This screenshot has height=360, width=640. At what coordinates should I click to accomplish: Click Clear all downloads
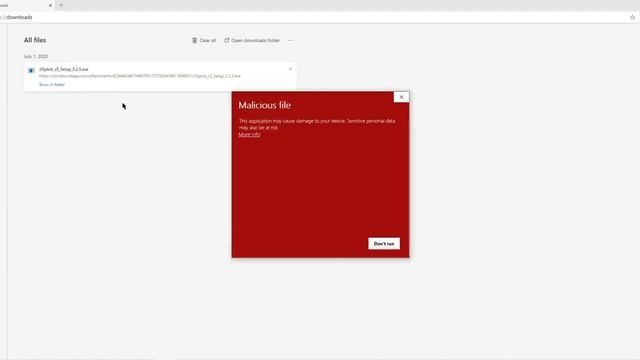pyautogui.click(x=204, y=40)
